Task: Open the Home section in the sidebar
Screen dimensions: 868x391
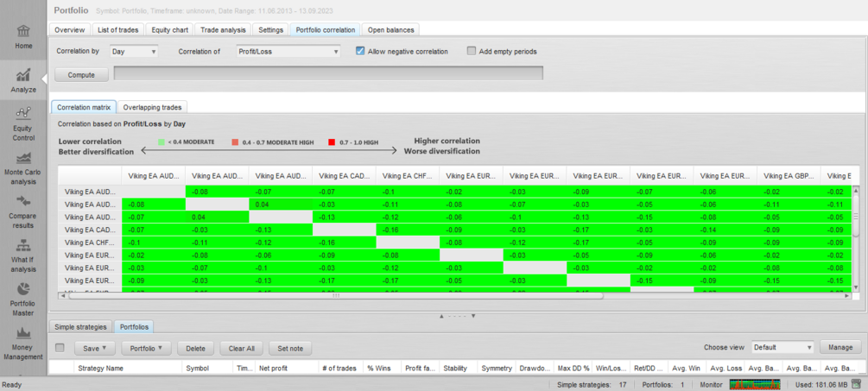Action: 24,37
